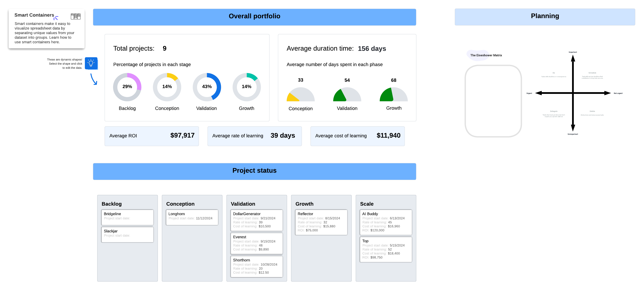
Task: Click the Planning header banner
Action: click(x=545, y=17)
